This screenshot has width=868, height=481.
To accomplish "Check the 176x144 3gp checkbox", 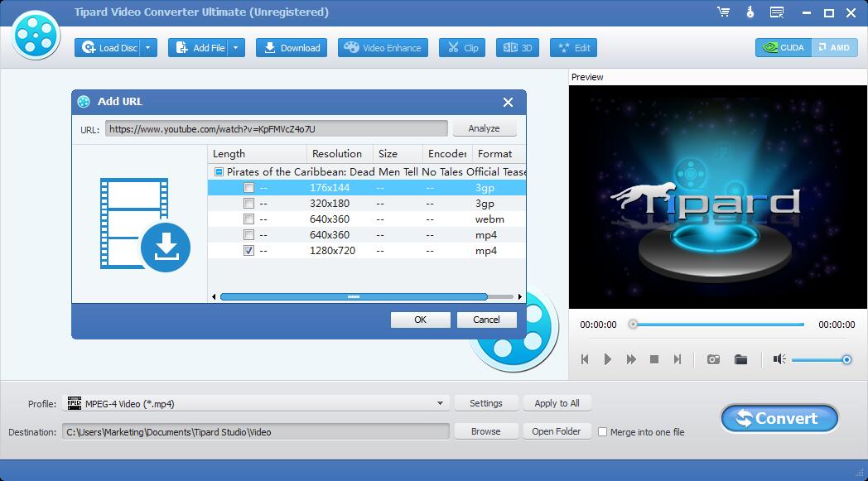I will pyautogui.click(x=249, y=188).
